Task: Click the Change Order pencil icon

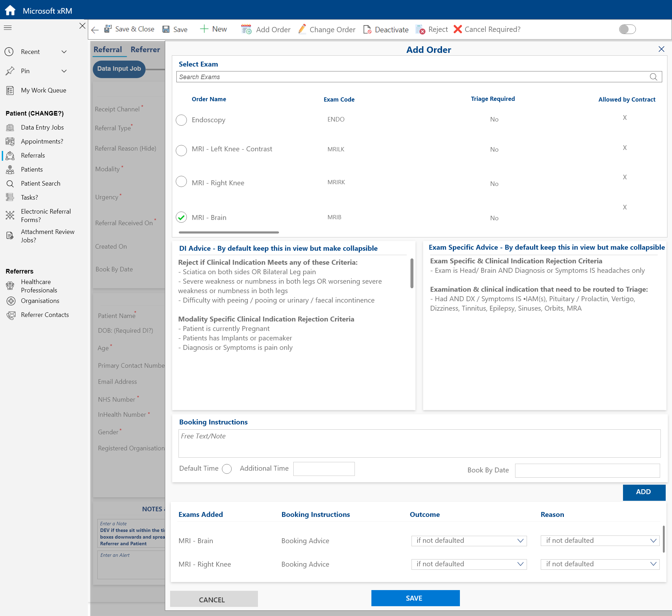Action: coord(302,29)
